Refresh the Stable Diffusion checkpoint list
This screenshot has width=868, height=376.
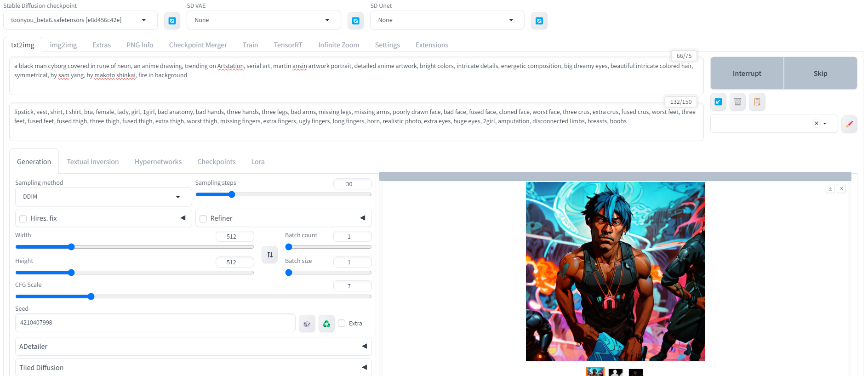point(172,21)
